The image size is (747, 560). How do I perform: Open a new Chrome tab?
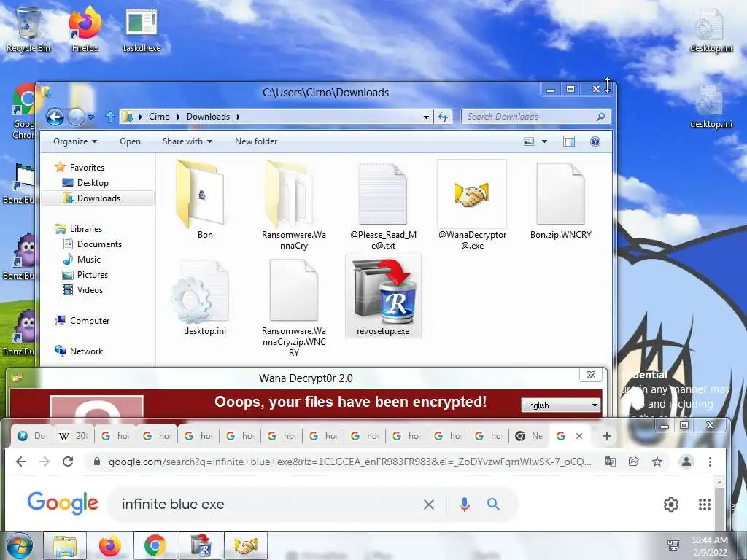pyautogui.click(x=606, y=436)
